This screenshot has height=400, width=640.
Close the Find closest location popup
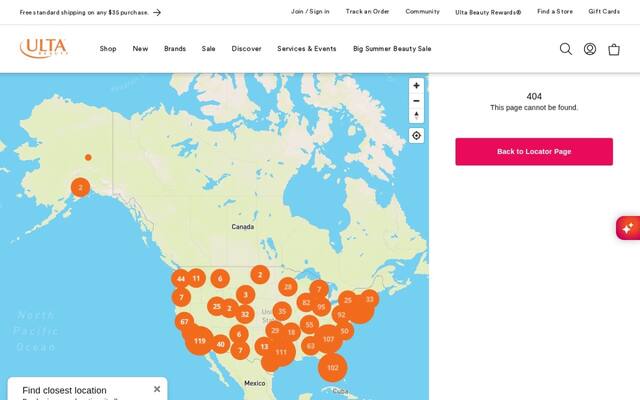pos(157,389)
